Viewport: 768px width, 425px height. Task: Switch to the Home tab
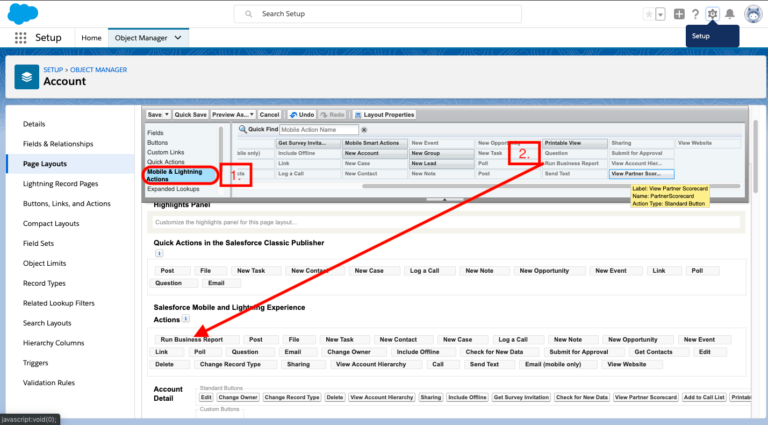[91, 38]
